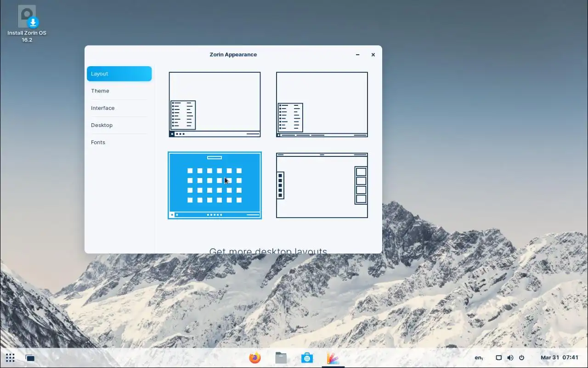Choose the layout with labeled taskbar windows

point(322,104)
